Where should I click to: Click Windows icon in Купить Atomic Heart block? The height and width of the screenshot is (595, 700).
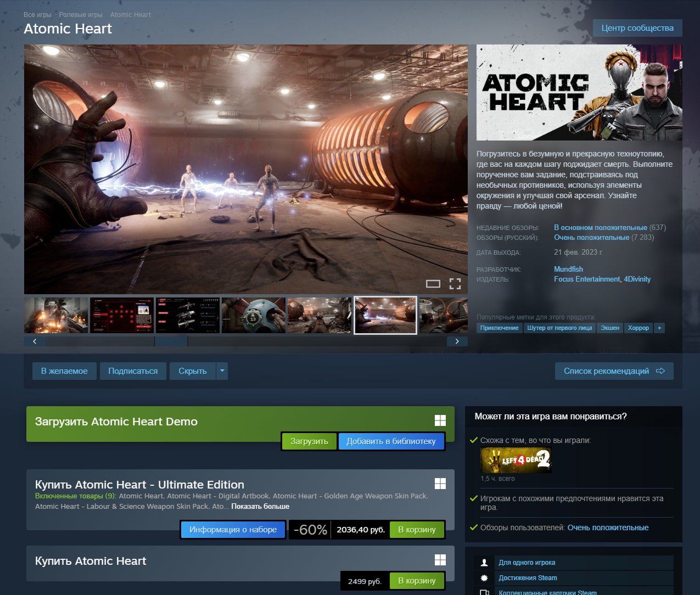pos(440,559)
